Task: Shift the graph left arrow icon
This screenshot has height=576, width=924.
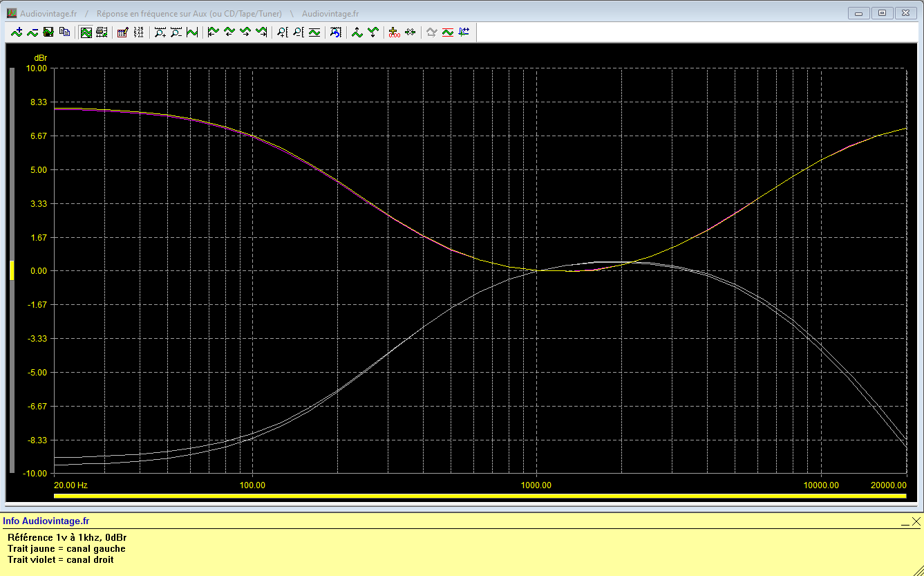Action: click(x=229, y=32)
